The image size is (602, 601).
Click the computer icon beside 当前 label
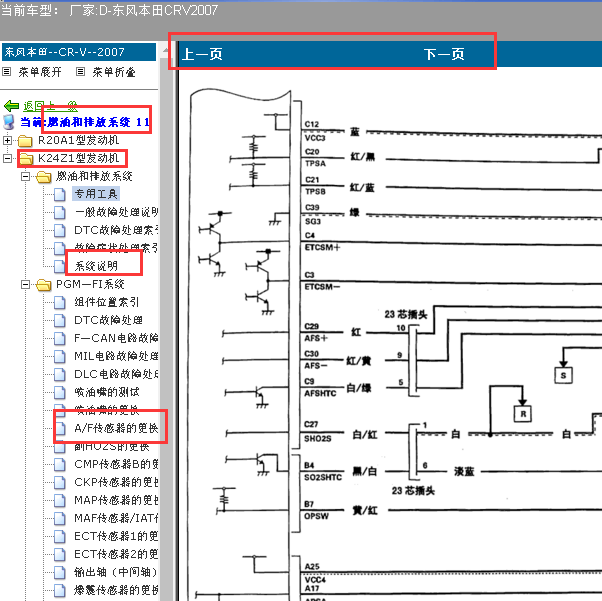(9, 122)
